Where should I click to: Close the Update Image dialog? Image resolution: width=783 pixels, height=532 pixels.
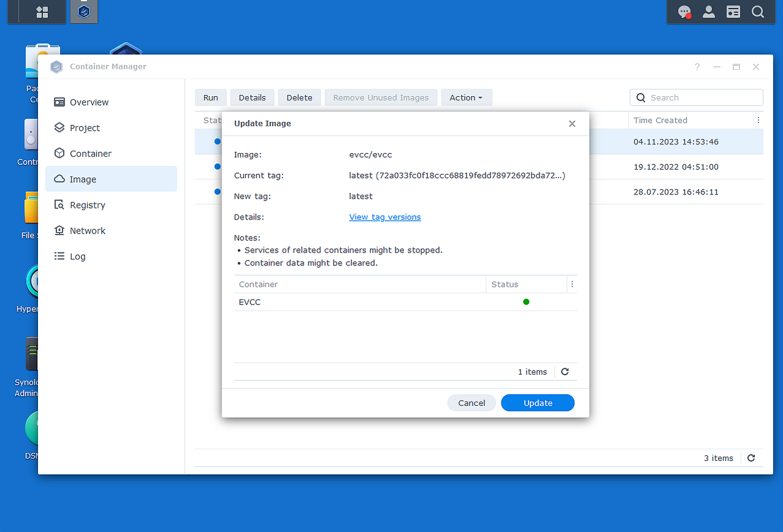click(572, 124)
